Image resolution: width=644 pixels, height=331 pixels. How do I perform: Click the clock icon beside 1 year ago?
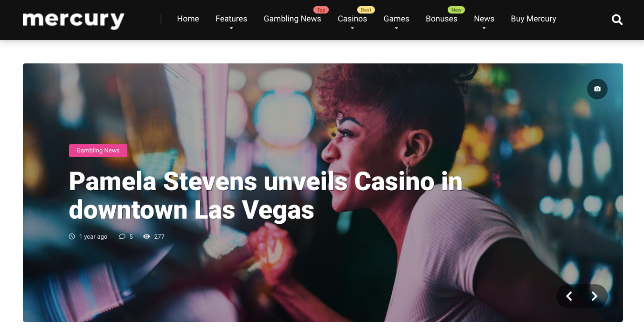coord(72,236)
